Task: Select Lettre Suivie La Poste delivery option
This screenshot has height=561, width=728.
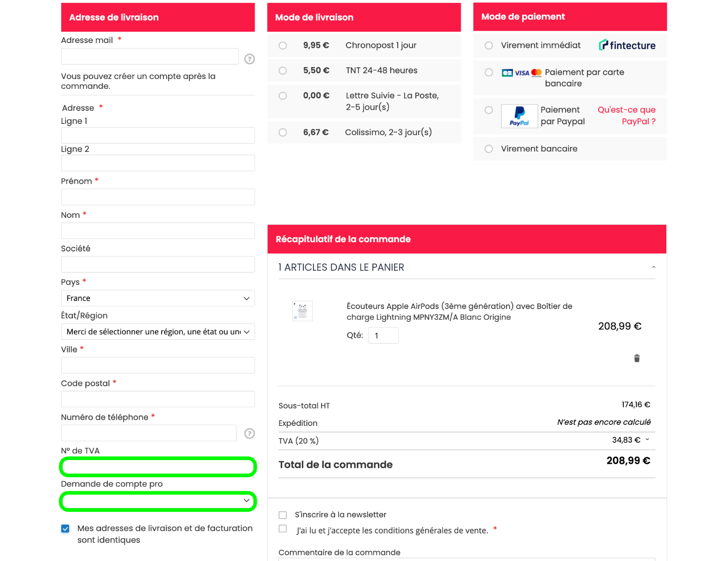Action: point(283,96)
